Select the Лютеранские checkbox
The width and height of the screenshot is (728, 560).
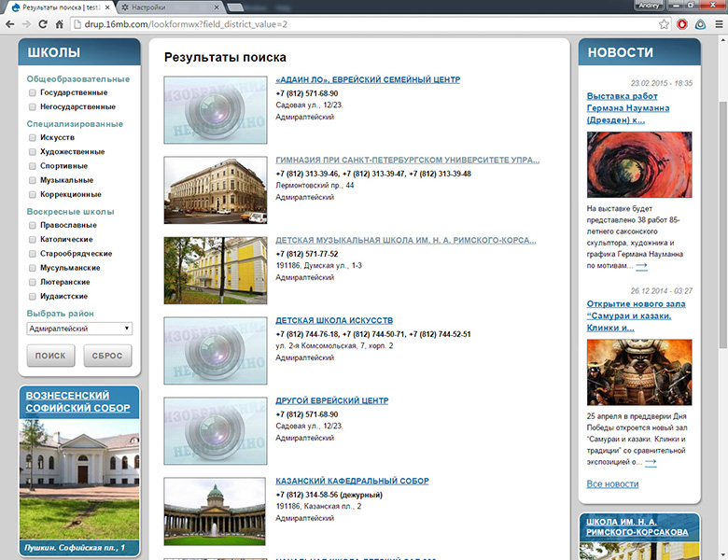click(x=32, y=282)
